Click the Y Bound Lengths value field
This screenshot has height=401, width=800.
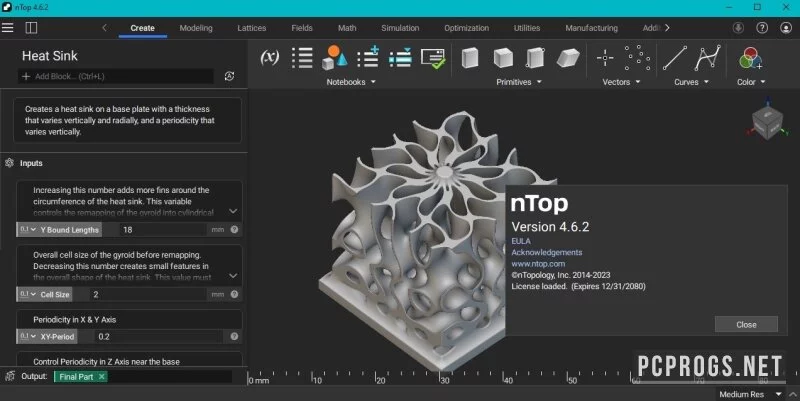pos(165,230)
